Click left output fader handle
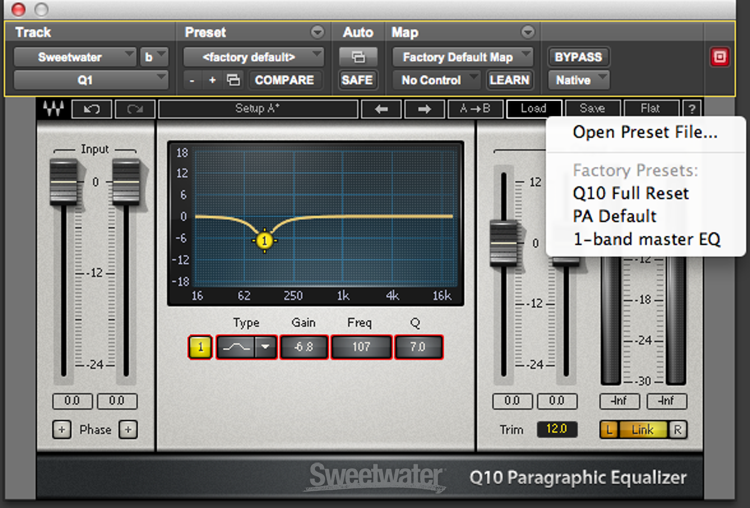The width and height of the screenshot is (750, 508). point(503,243)
